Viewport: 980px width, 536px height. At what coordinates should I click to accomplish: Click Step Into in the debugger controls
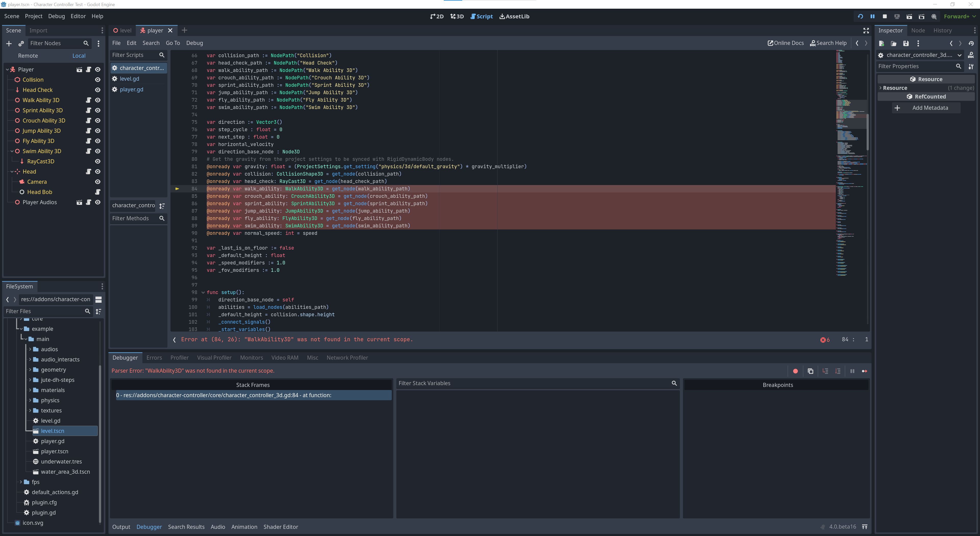[x=826, y=371]
